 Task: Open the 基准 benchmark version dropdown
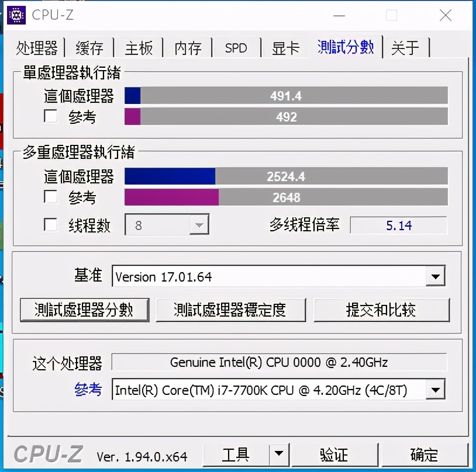pyautogui.click(x=435, y=275)
